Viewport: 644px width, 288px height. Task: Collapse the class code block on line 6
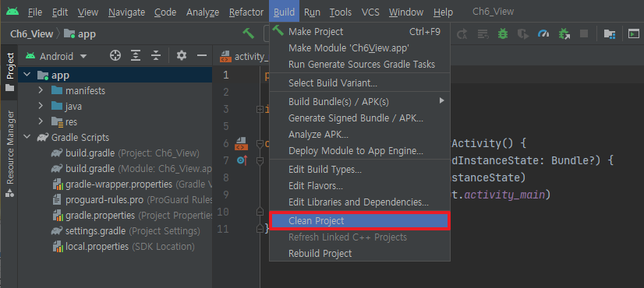[x=260, y=143]
